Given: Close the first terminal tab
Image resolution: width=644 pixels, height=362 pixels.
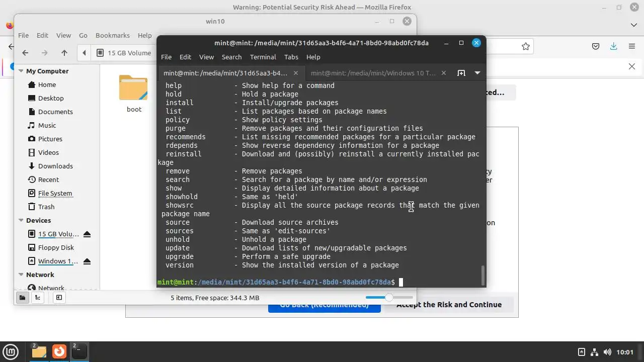Looking at the screenshot, I should (x=296, y=73).
